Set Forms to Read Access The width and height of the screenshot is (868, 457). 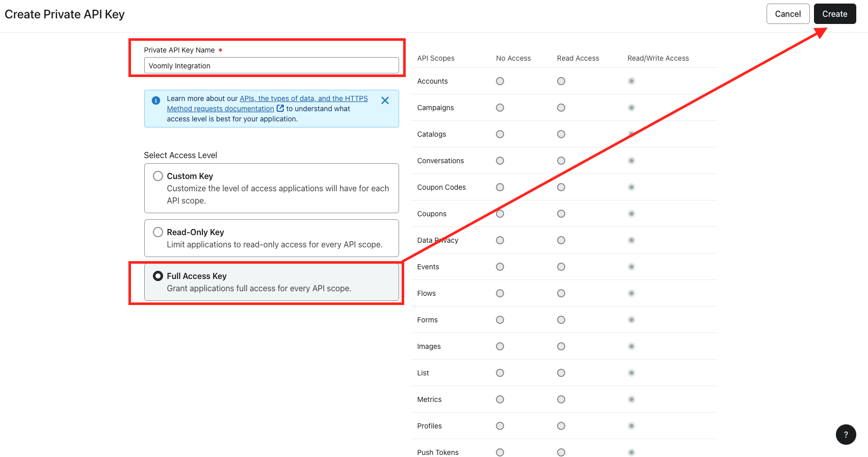point(561,320)
